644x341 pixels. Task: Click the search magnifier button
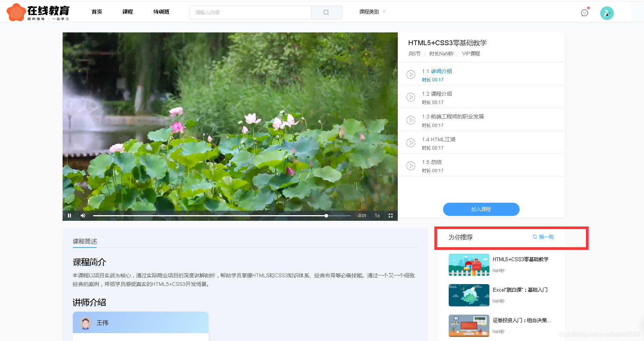pos(327,12)
